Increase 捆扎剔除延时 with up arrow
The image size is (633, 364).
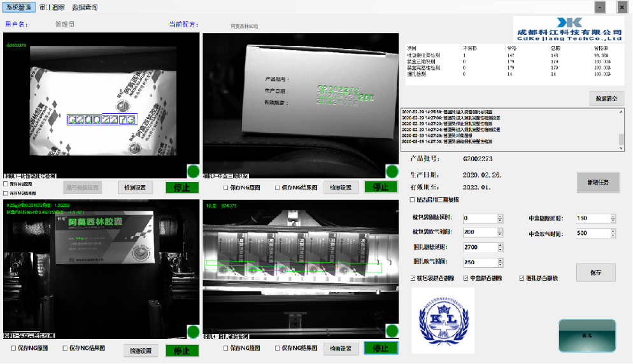(501, 245)
